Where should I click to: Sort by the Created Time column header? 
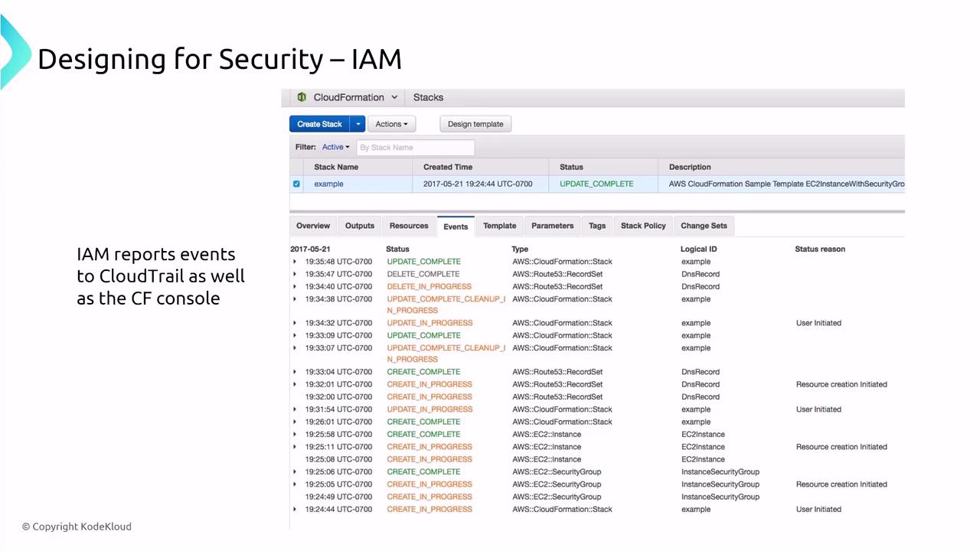pos(448,167)
